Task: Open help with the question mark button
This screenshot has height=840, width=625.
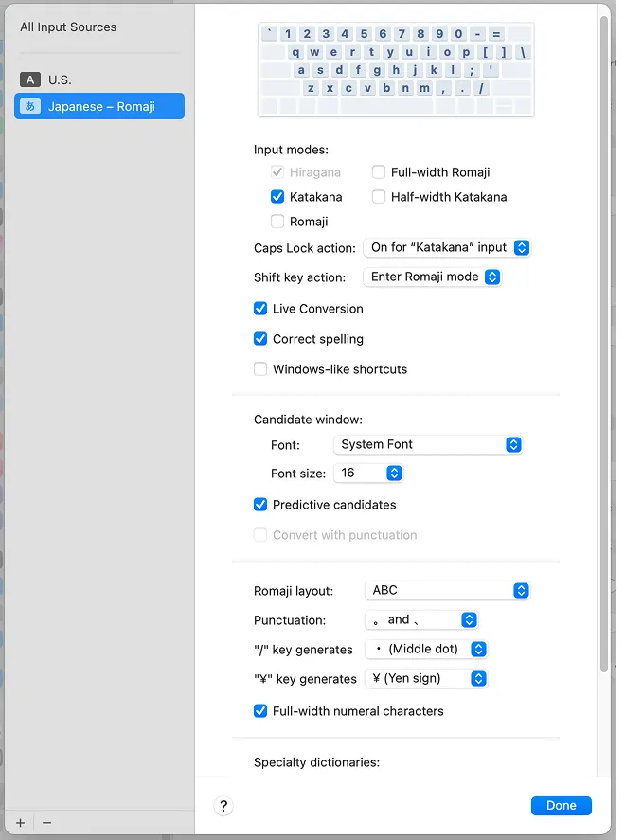Action: pyautogui.click(x=223, y=806)
